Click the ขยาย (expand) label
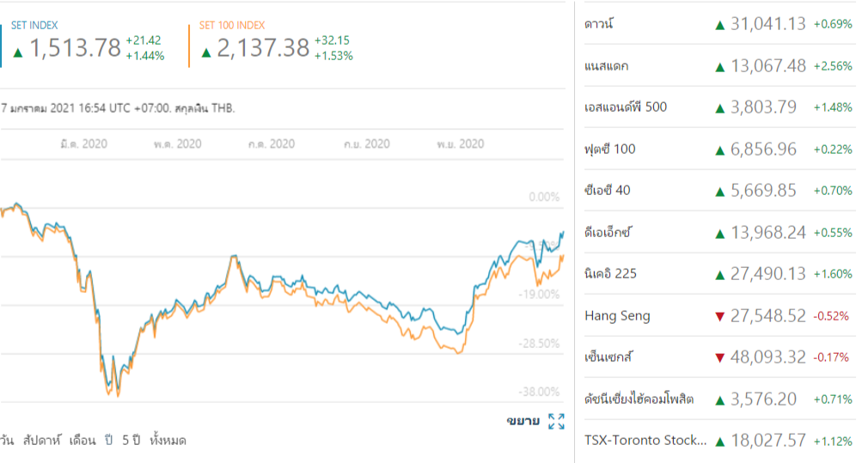 (x=523, y=421)
